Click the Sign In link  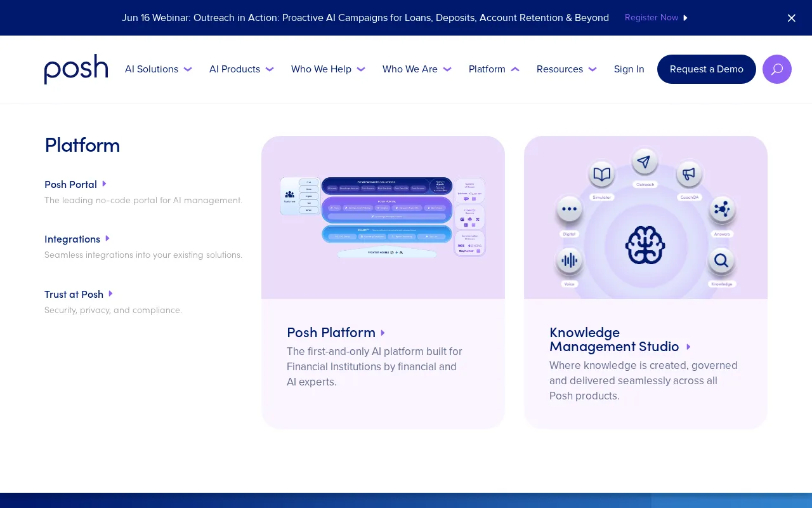(x=629, y=69)
